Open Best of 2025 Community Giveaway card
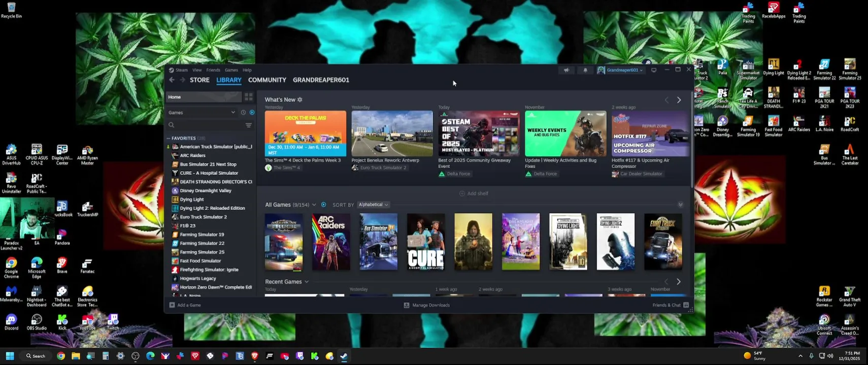868x365 pixels. [479, 133]
